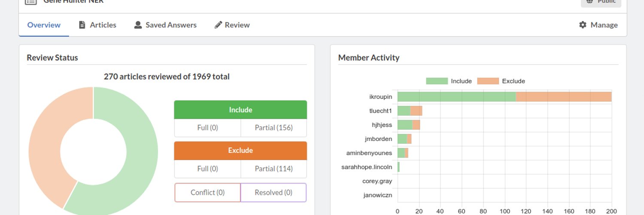Click the green Include header
This screenshot has width=644, height=215.
point(240,110)
